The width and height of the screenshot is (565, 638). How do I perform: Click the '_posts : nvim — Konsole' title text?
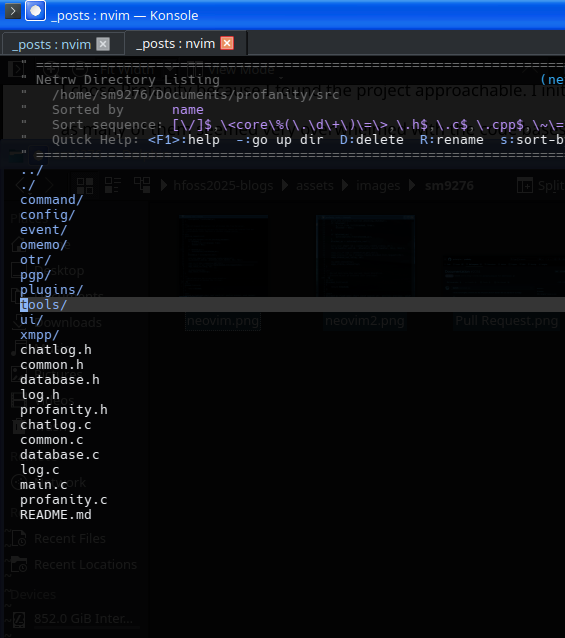(x=124, y=15)
